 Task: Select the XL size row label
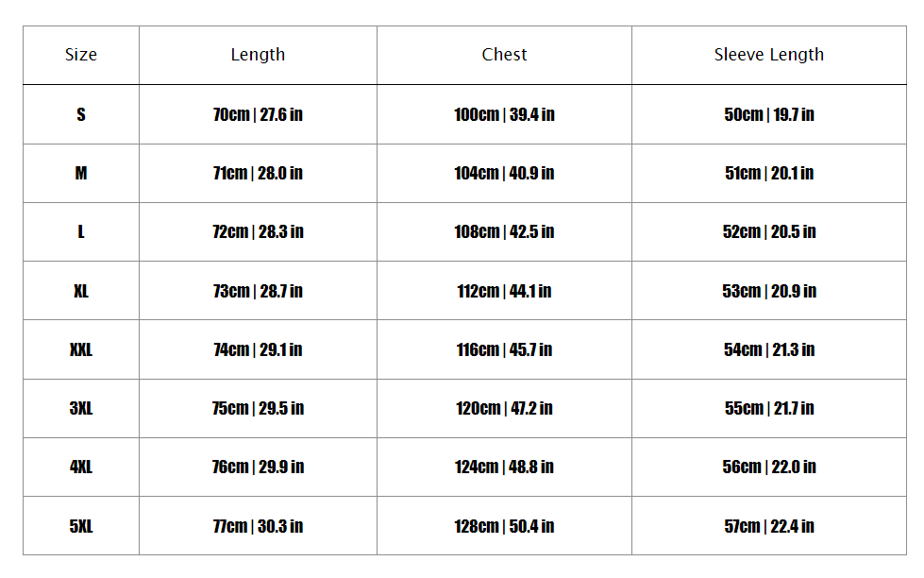point(81,291)
